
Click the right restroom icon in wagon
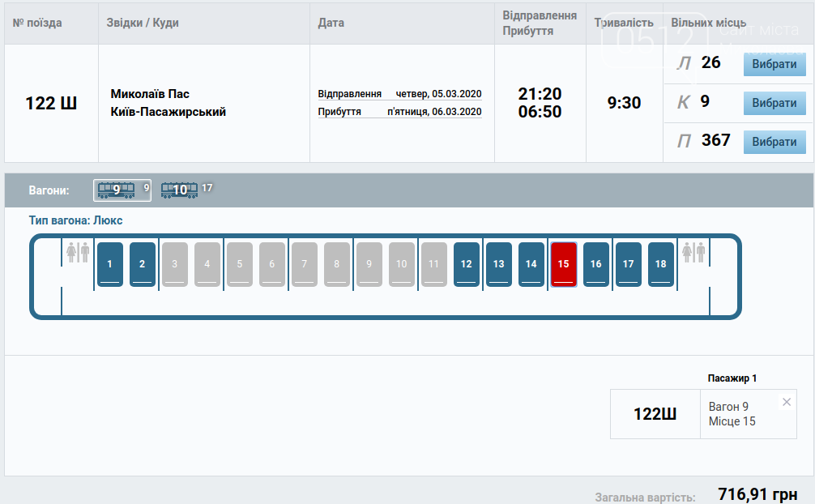tap(693, 252)
